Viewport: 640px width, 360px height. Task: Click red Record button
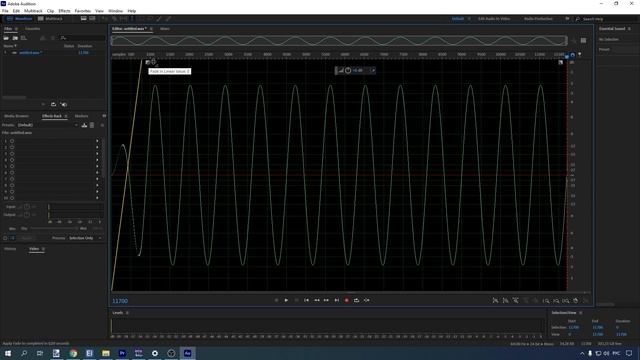pos(347,300)
